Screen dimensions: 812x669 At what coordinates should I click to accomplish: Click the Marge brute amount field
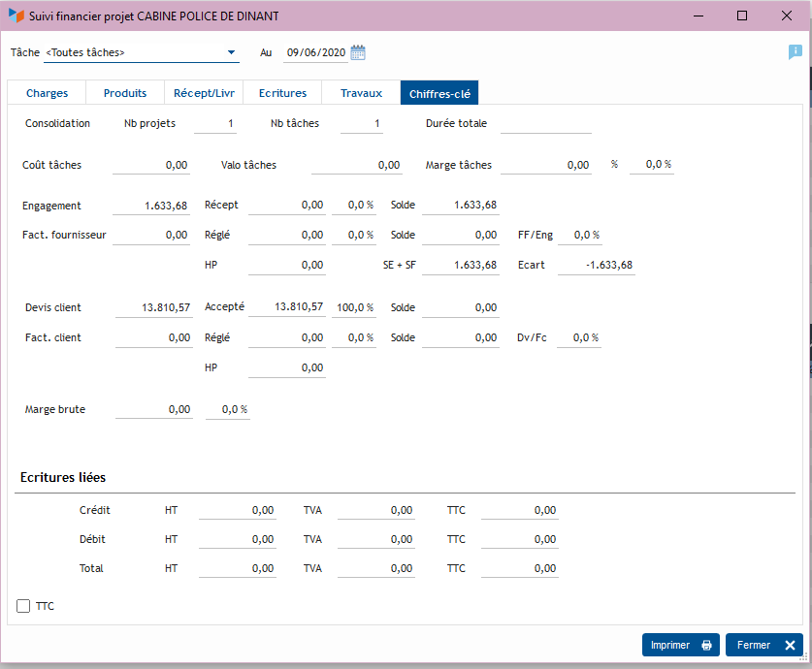click(153, 409)
